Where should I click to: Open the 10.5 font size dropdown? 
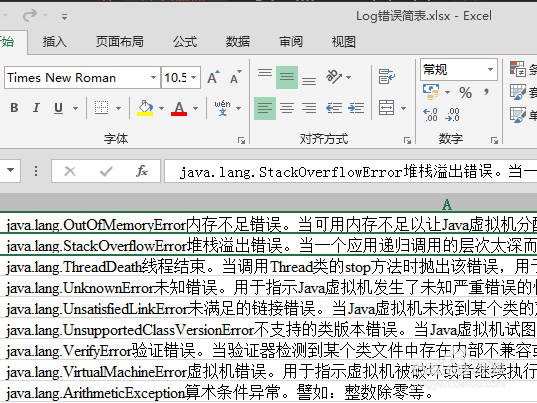click(x=193, y=78)
